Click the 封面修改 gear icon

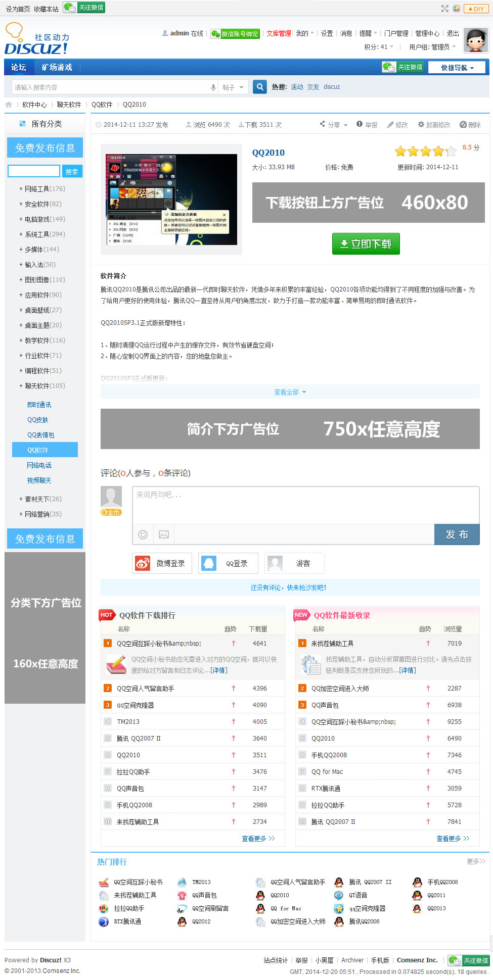click(x=421, y=124)
